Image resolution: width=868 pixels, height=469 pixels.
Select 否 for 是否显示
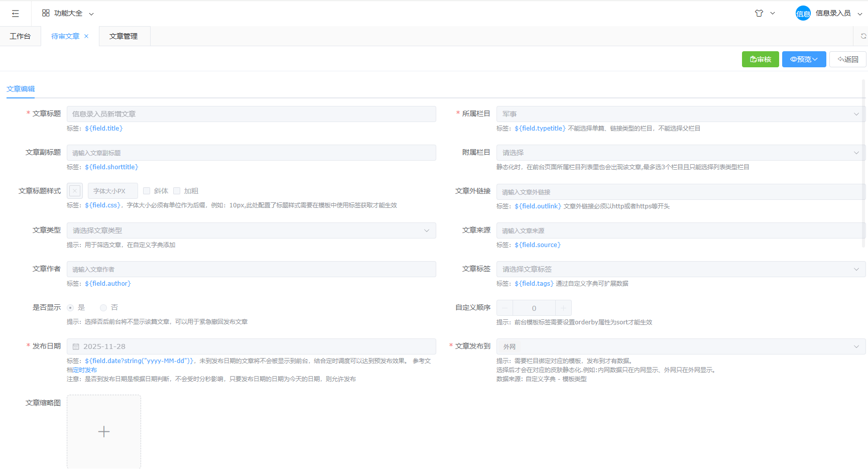point(103,308)
